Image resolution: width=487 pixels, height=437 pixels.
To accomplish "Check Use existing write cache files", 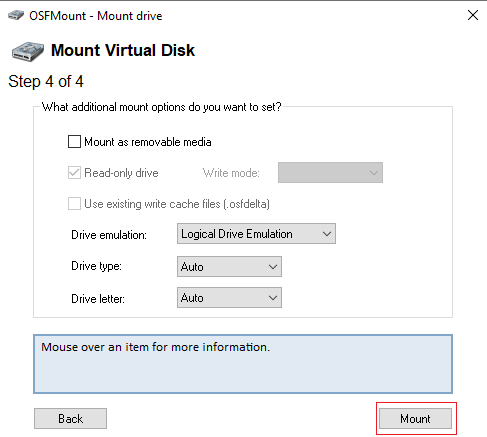I will tap(74, 203).
